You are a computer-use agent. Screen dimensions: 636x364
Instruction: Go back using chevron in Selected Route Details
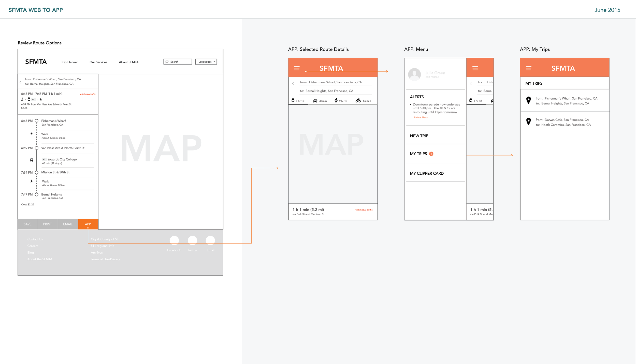[x=293, y=84]
